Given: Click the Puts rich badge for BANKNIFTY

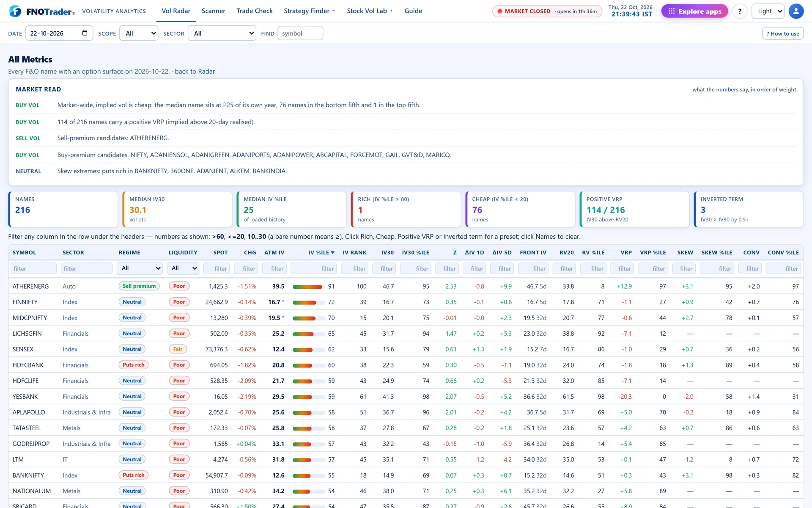Looking at the screenshot, I should (133, 475).
